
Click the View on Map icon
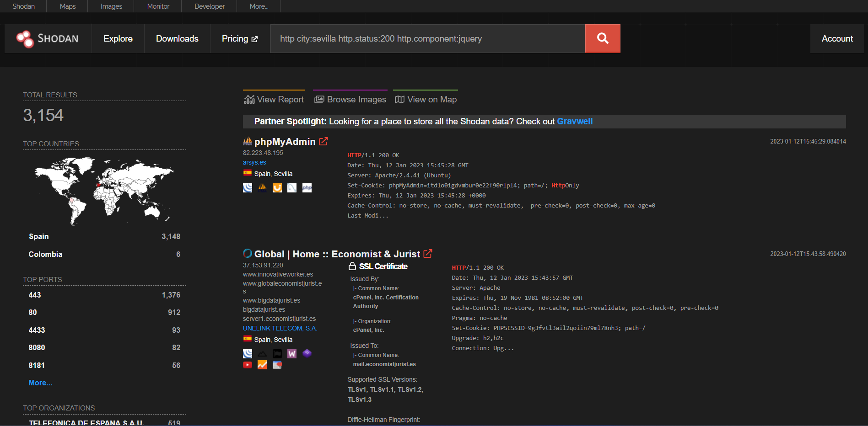coord(399,100)
